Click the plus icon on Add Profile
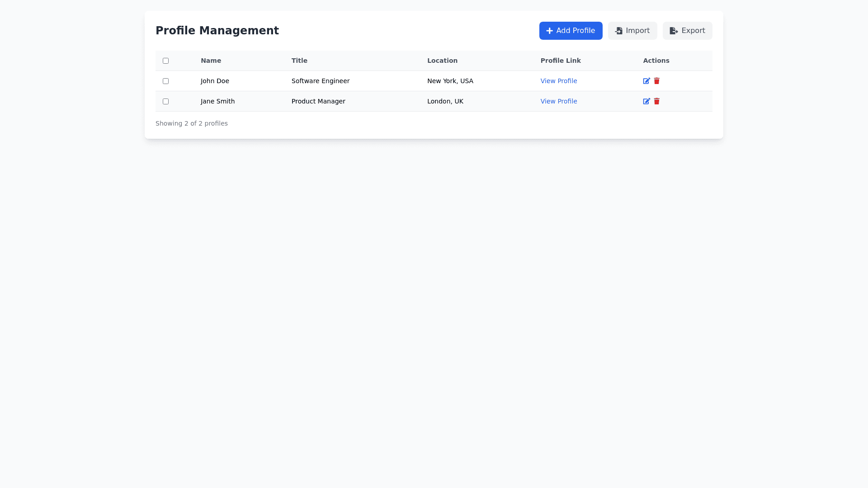Image resolution: width=868 pixels, height=488 pixels. pos(549,31)
